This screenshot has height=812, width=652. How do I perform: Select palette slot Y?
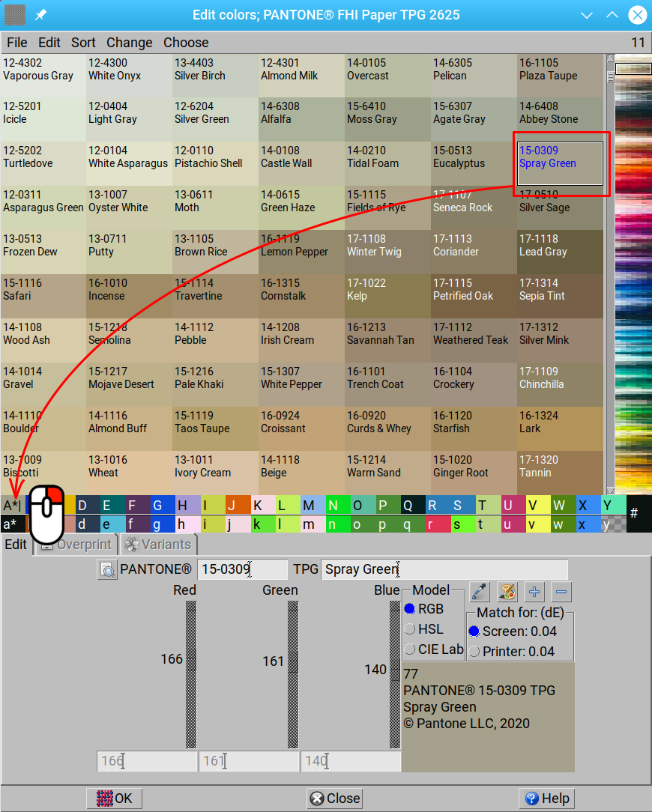click(x=614, y=505)
